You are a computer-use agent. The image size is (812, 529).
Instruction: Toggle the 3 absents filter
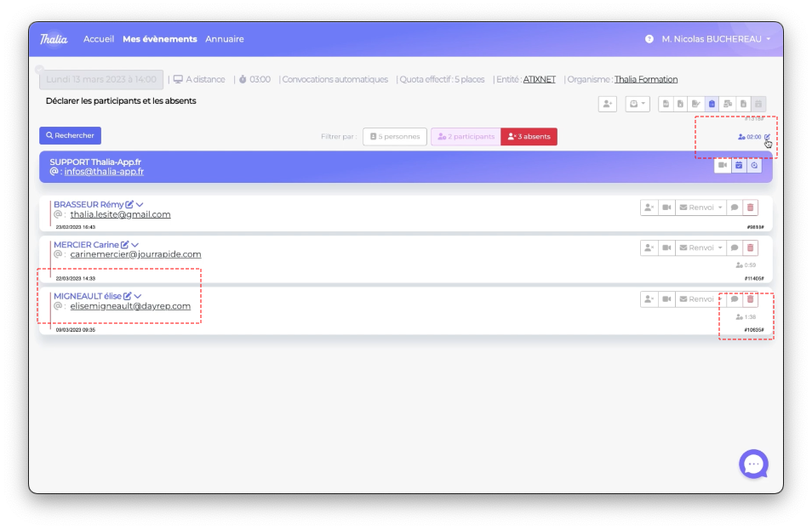coord(529,137)
